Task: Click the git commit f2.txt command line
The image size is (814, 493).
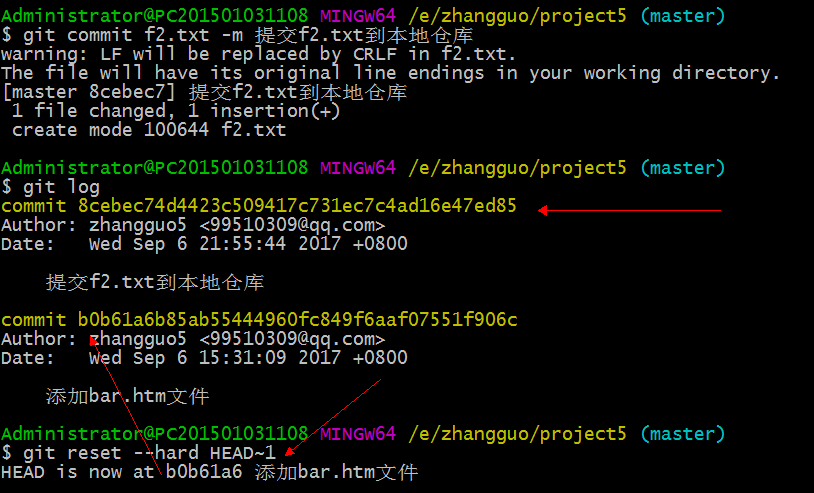Action: 237,36
